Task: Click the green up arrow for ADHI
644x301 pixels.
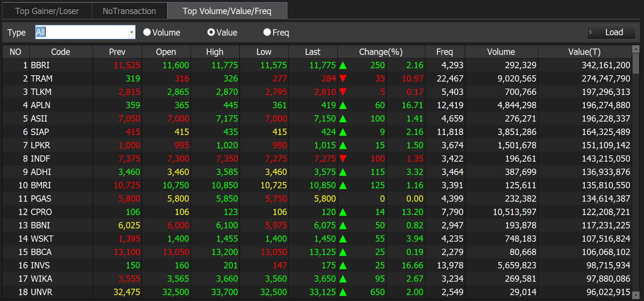Action: click(x=343, y=172)
